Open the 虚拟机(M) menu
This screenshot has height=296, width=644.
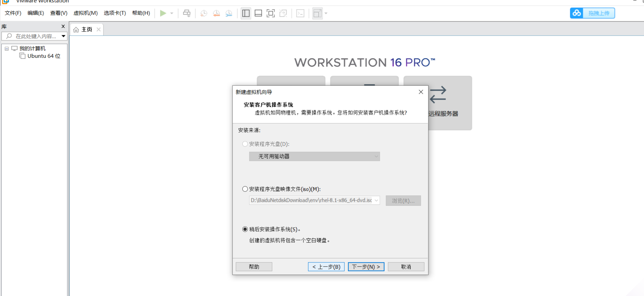[x=85, y=13]
